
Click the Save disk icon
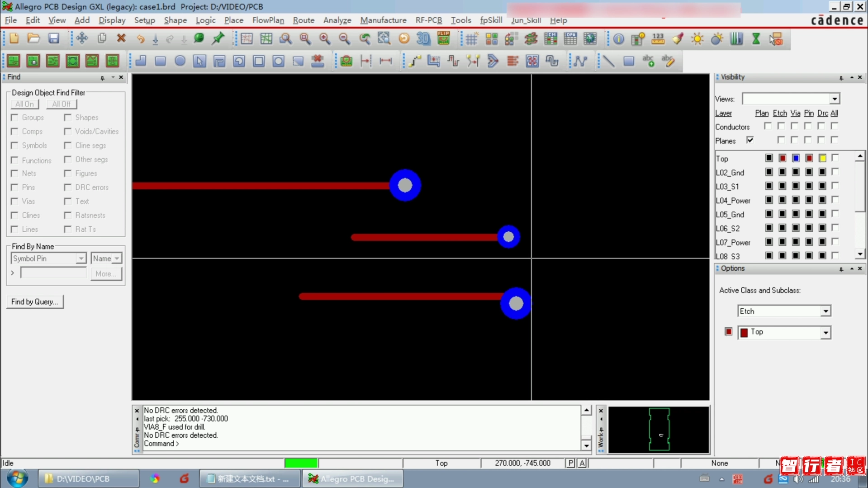pyautogui.click(x=54, y=39)
